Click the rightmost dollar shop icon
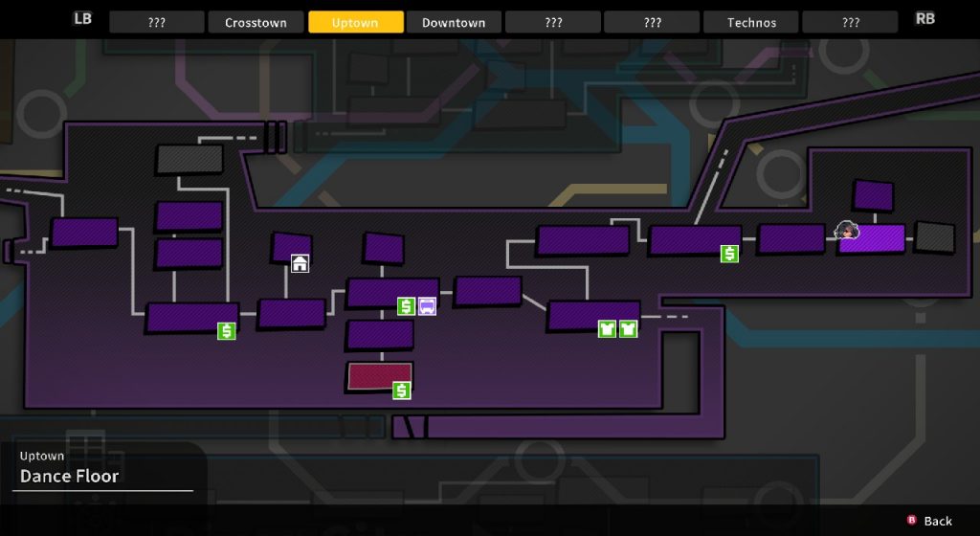The image size is (980, 536). point(730,254)
